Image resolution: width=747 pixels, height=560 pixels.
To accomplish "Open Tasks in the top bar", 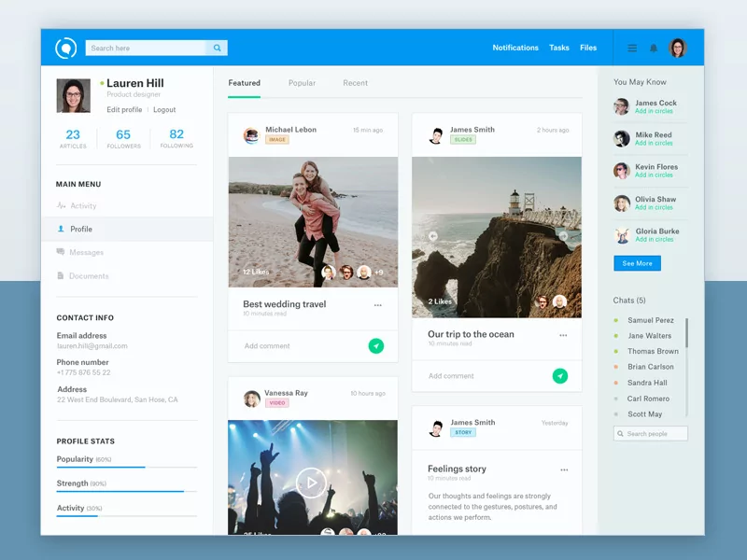I will coord(559,48).
